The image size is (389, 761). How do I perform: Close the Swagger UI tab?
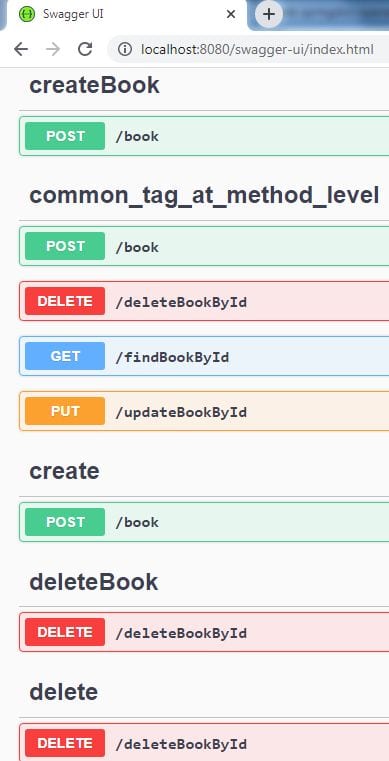(231, 15)
